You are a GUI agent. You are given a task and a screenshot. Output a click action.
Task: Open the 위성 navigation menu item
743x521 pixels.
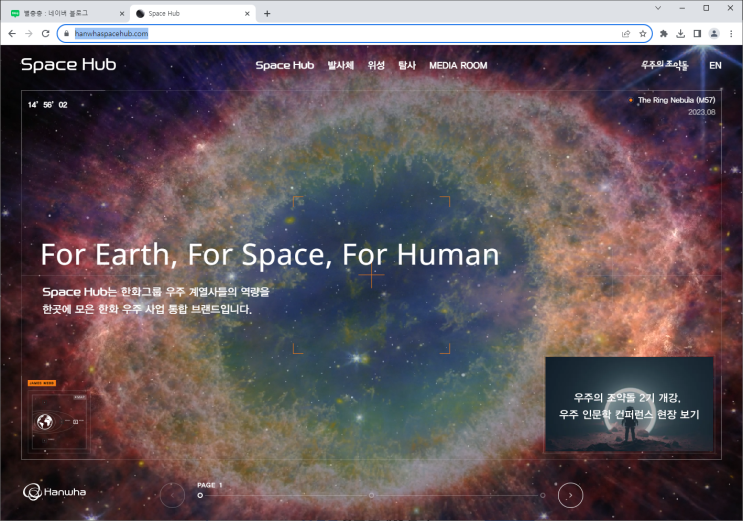tap(376, 65)
